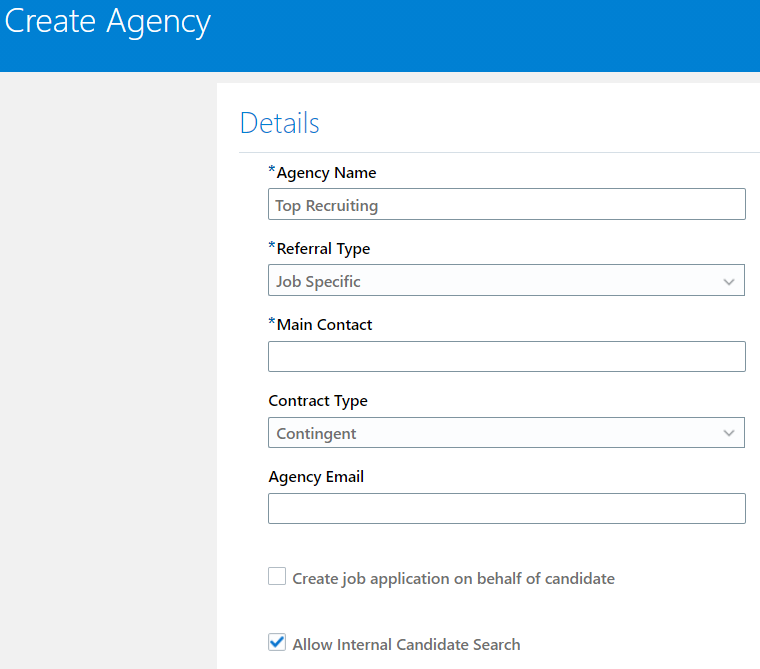This screenshot has width=760, height=669.
Task: Click the 'Allow Internal Candidate Search' label text
Action: 406,644
